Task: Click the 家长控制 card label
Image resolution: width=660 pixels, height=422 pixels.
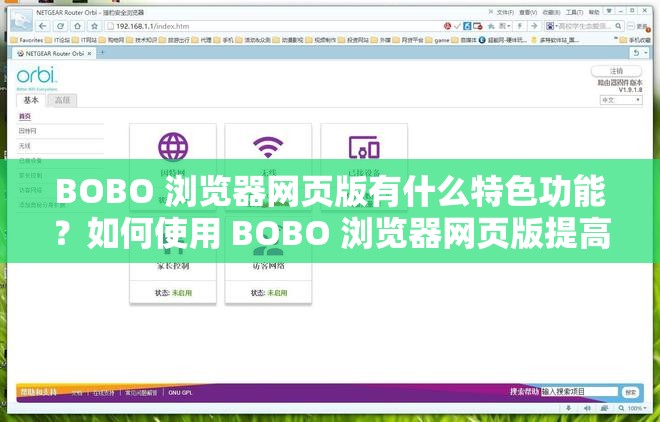Action: pyautogui.click(x=173, y=266)
